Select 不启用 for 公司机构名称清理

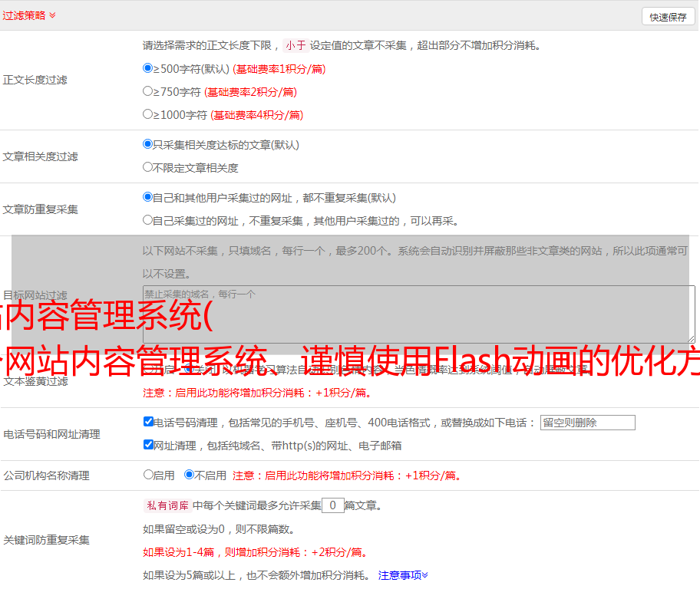pyautogui.click(x=190, y=475)
